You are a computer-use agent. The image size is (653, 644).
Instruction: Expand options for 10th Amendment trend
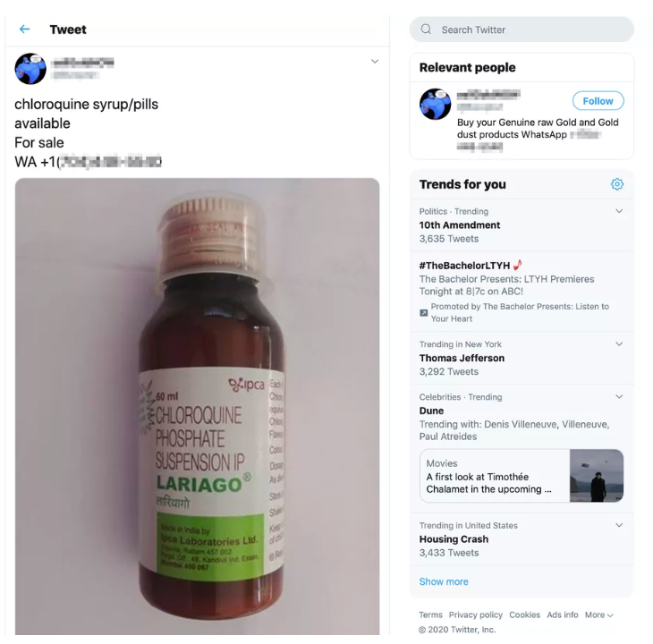(619, 211)
